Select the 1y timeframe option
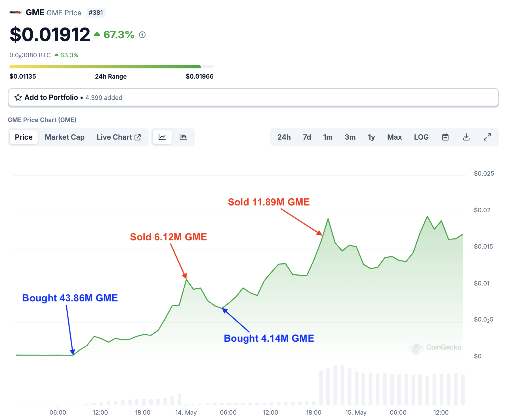 coord(371,137)
